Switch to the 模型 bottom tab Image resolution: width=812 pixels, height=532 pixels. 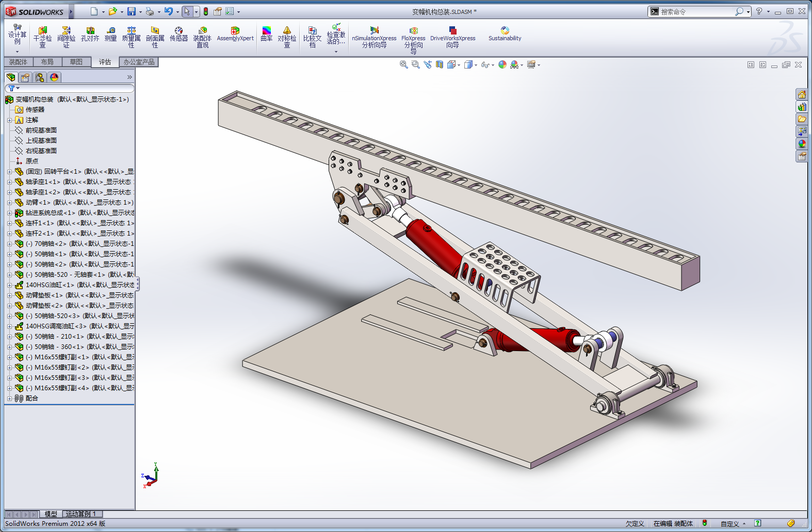(x=51, y=514)
